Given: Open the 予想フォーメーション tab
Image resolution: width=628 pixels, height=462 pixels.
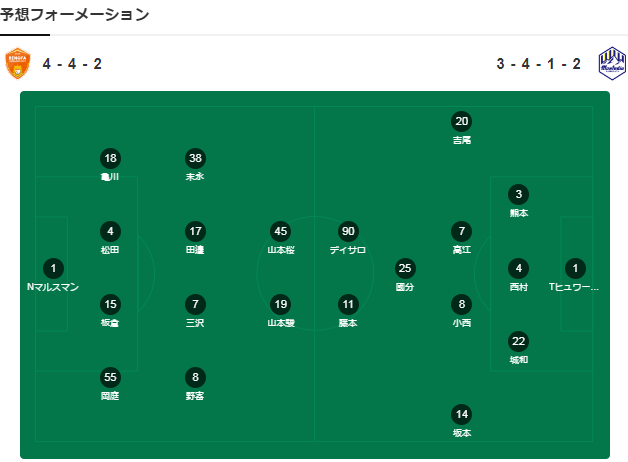Looking at the screenshot, I should [x=74, y=15].
